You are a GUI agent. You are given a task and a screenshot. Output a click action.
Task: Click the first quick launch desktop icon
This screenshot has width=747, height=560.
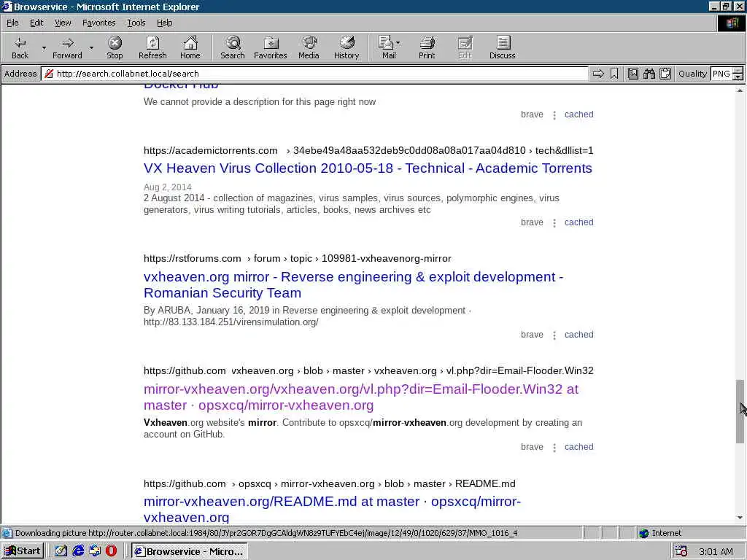(61, 551)
